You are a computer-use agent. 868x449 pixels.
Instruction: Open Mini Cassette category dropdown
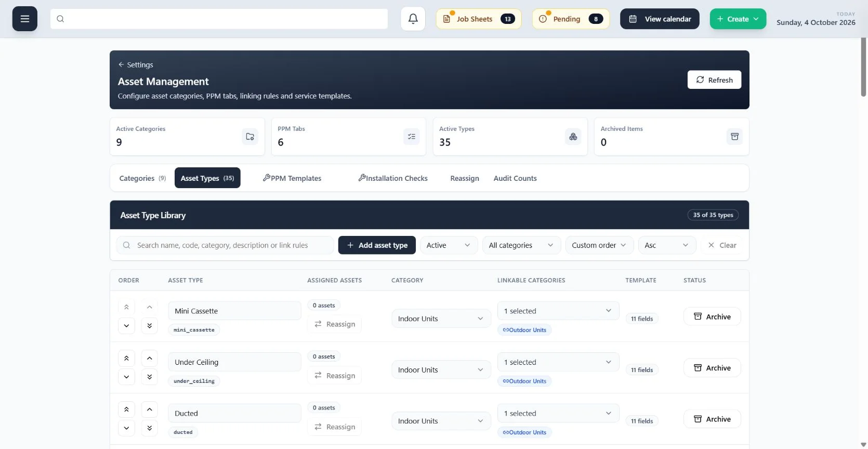[x=441, y=319]
